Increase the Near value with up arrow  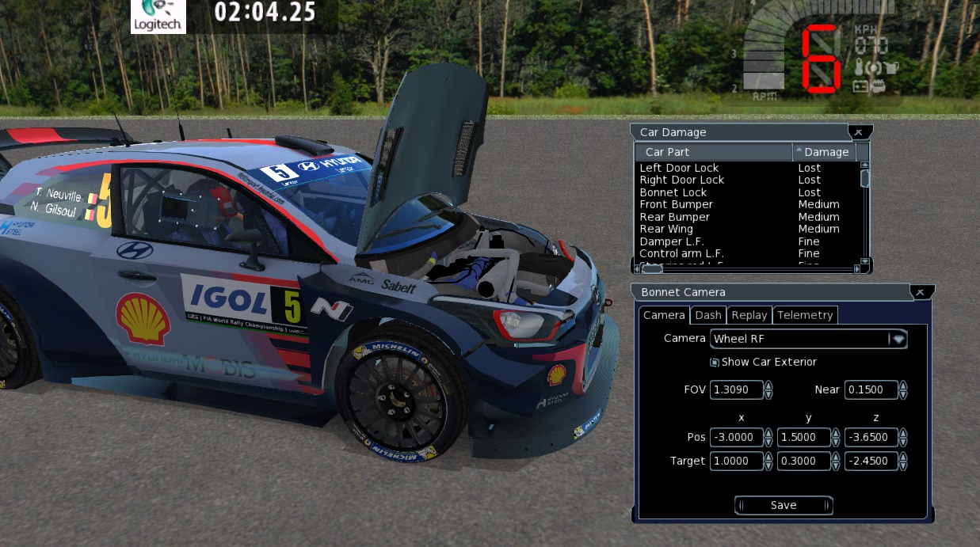coord(903,386)
